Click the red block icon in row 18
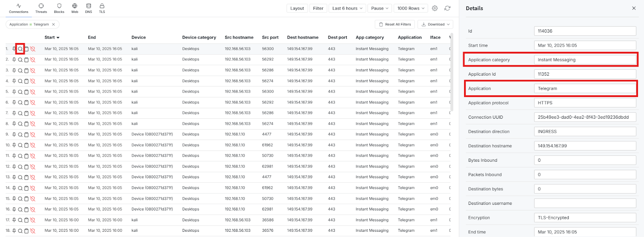The image size is (644, 237). [33, 231]
